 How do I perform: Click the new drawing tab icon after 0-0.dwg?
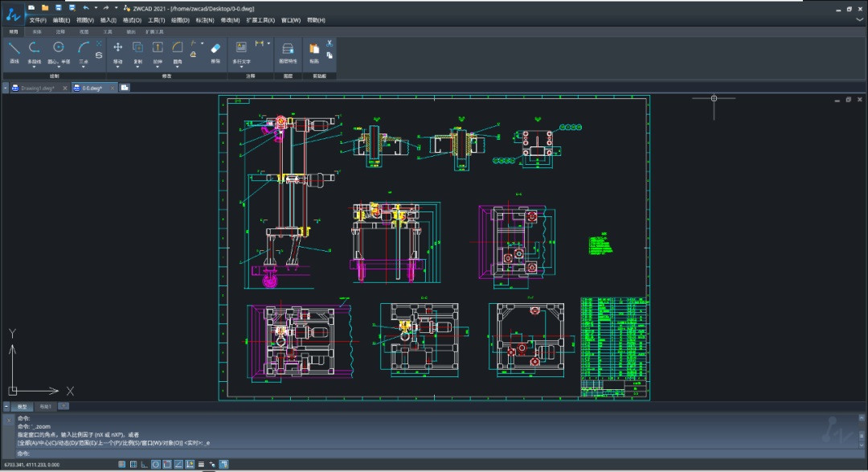click(x=125, y=88)
